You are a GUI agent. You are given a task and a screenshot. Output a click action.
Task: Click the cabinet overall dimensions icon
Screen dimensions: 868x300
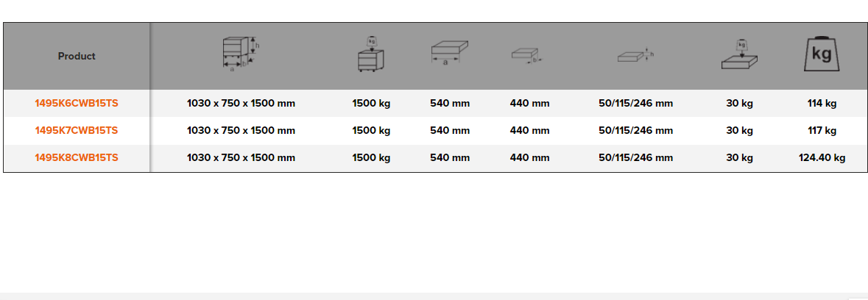click(x=241, y=55)
